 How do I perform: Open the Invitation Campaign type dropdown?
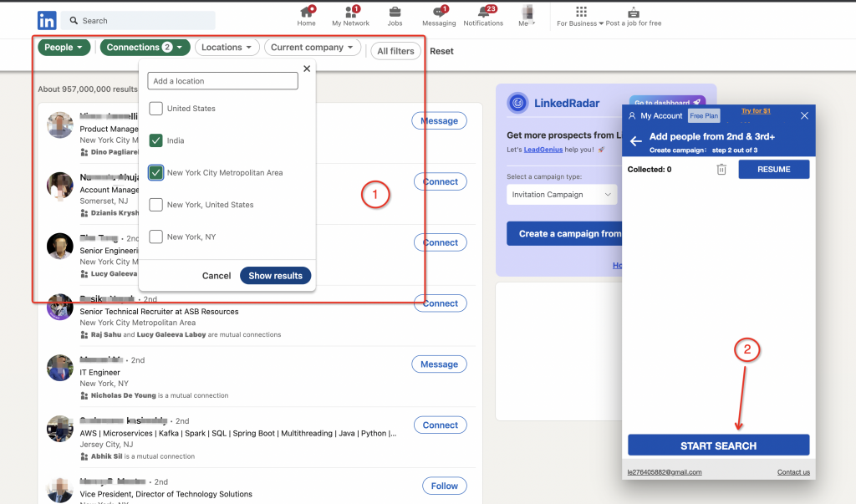562,194
